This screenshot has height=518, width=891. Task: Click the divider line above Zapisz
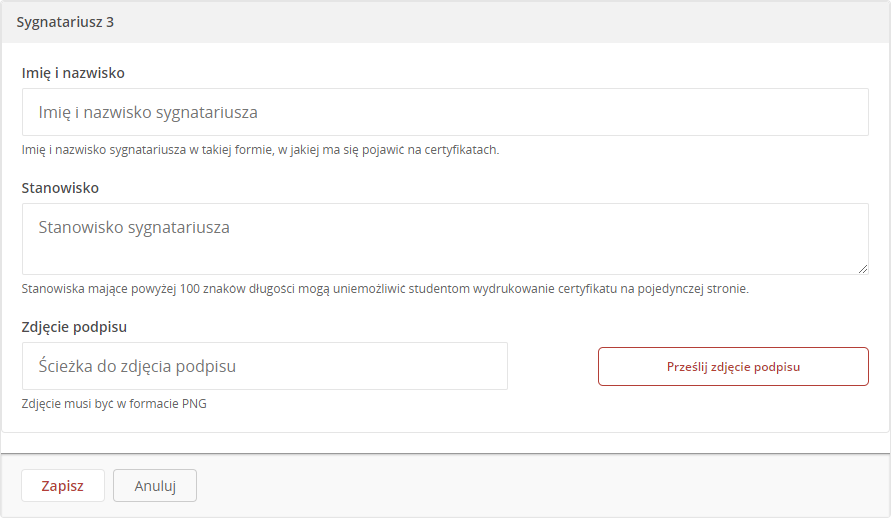click(446, 453)
